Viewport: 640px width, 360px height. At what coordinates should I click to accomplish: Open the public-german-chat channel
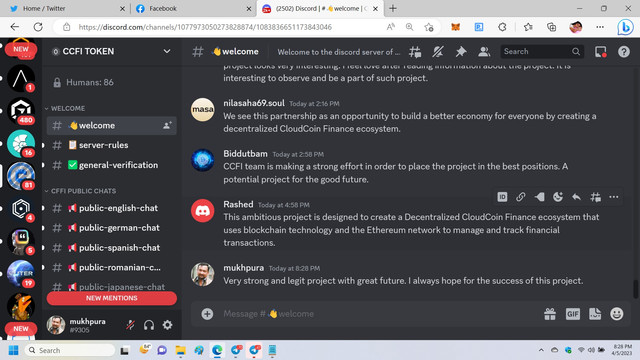point(111,228)
